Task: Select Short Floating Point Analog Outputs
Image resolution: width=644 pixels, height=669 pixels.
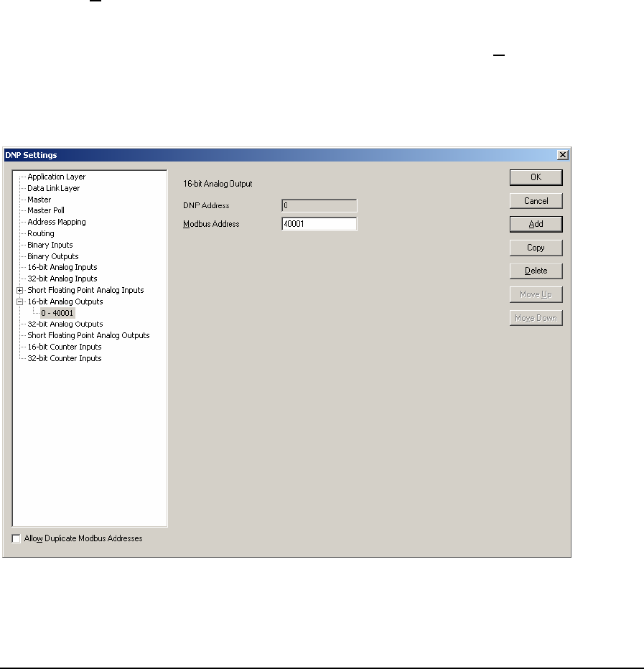Action: [x=88, y=335]
